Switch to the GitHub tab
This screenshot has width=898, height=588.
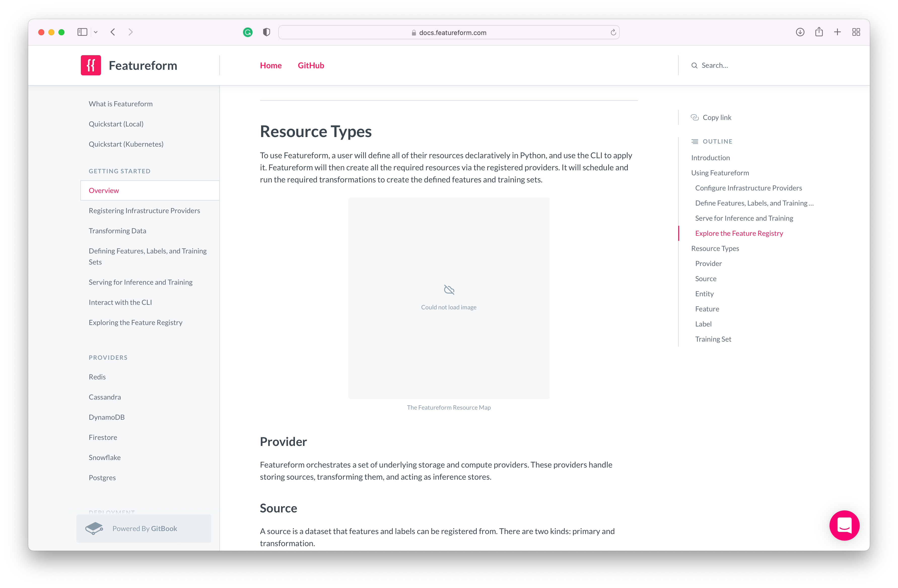click(x=310, y=65)
